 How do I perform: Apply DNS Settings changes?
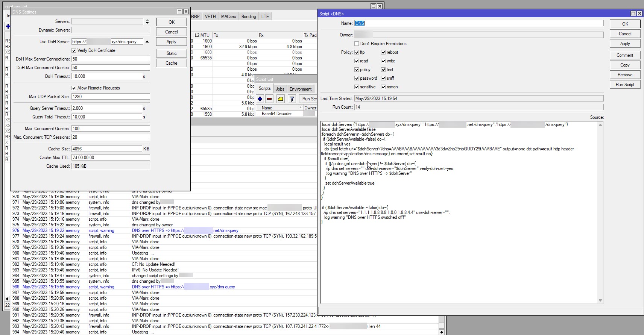pyautogui.click(x=172, y=42)
